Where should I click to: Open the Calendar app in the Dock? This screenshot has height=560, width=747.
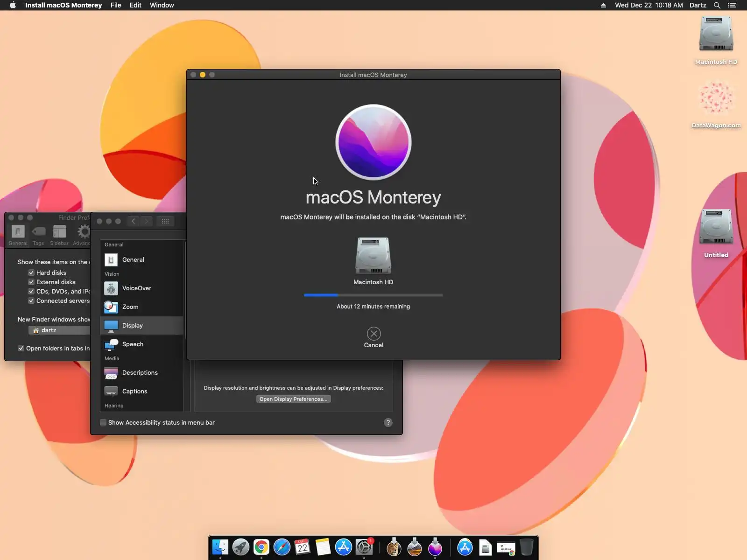(303, 547)
